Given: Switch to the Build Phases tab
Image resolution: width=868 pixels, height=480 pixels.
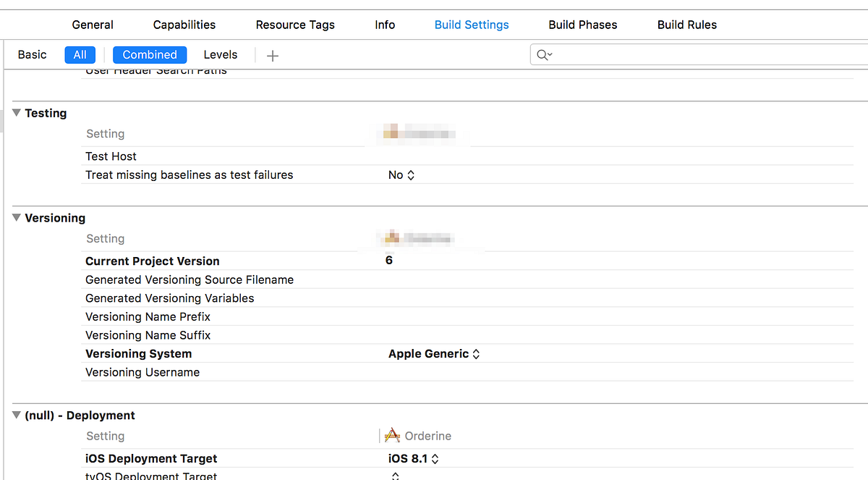Looking at the screenshot, I should pyautogui.click(x=583, y=24).
